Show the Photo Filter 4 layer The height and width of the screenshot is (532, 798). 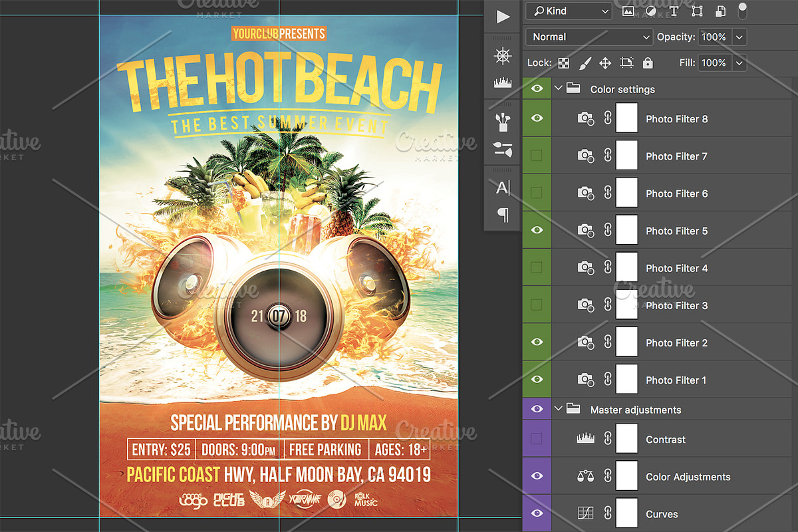coord(537,267)
